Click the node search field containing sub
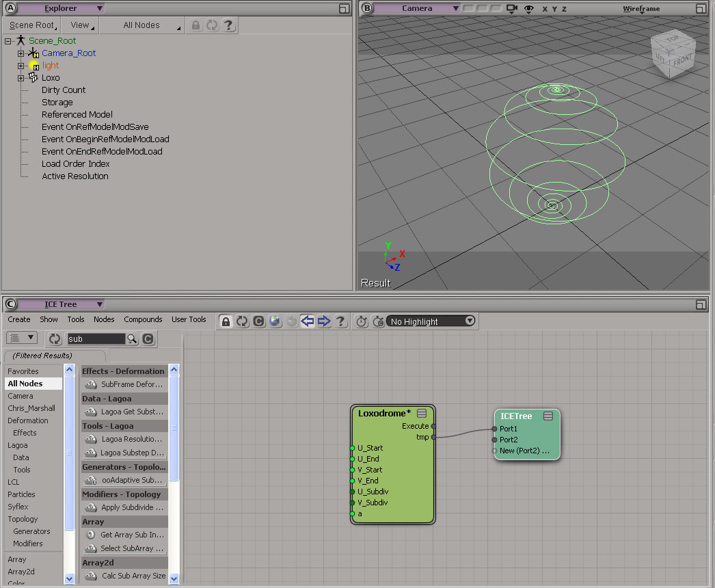The width and height of the screenshot is (715, 588). click(x=96, y=339)
